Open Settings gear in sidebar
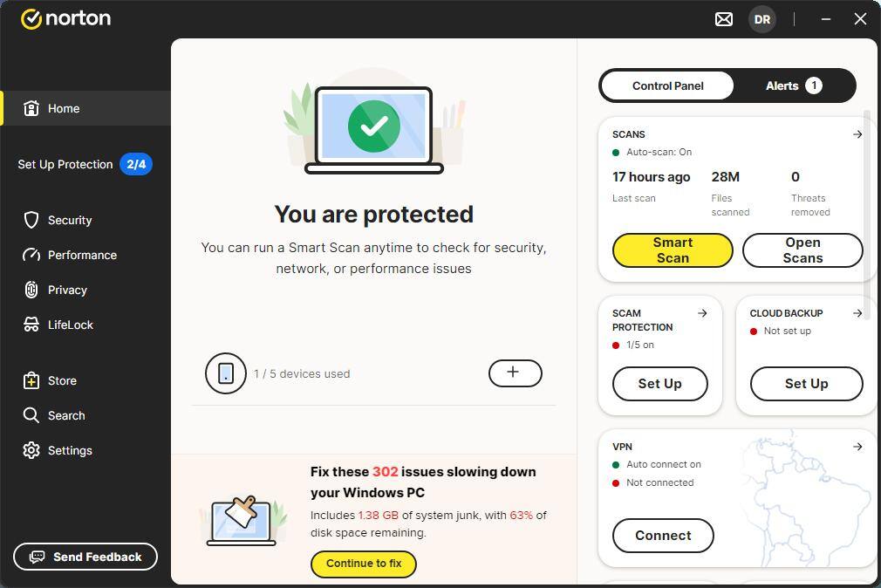This screenshot has width=881, height=588. 31,450
